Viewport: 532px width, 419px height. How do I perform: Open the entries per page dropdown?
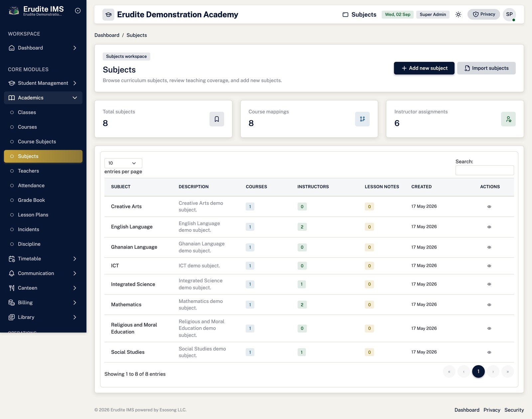[x=123, y=163]
